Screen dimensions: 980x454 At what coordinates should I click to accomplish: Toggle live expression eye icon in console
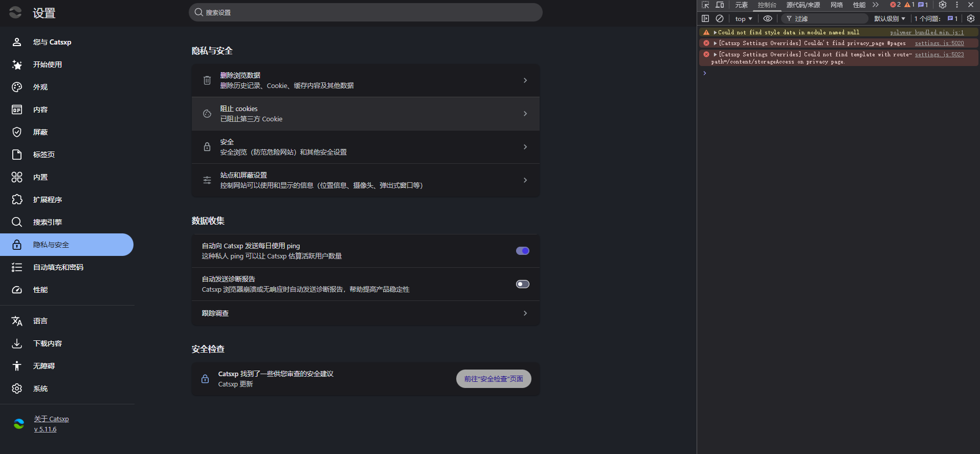click(768, 18)
